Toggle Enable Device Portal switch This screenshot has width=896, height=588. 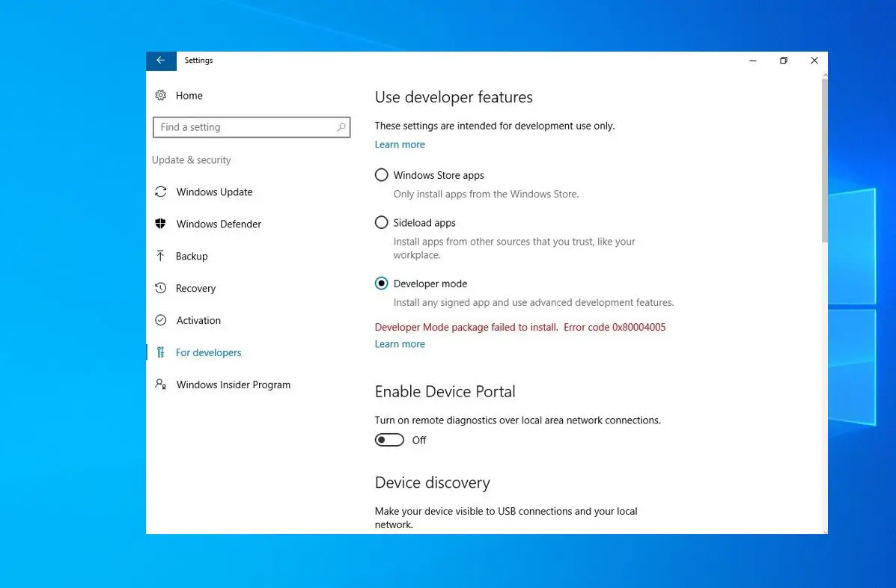(x=389, y=440)
